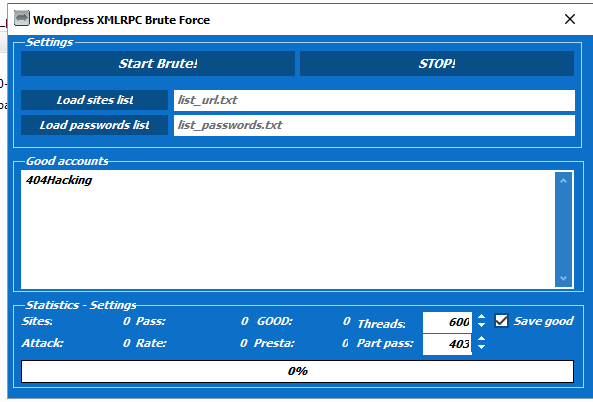This screenshot has width=593, height=402.
Task: Click the Statistics - Settings group header
Action: point(81,305)
